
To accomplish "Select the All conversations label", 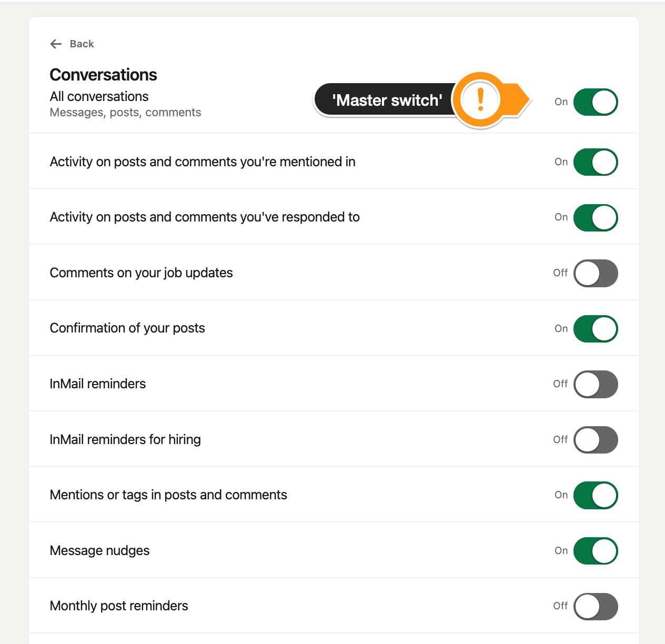I will coord(99,96).
